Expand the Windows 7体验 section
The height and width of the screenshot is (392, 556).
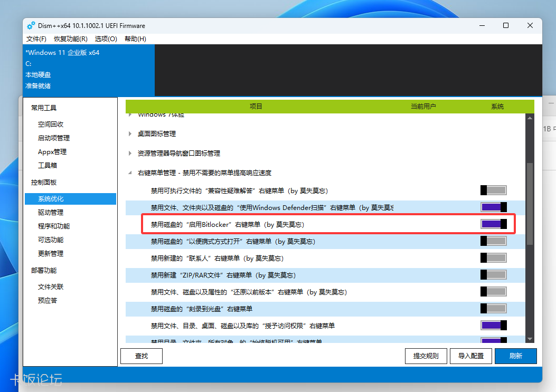click(x=129, y=114)
